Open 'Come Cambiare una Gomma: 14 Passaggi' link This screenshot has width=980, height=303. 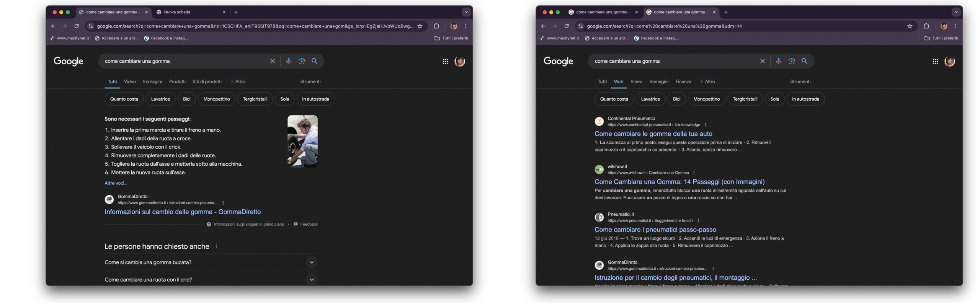tap(679, 182)
